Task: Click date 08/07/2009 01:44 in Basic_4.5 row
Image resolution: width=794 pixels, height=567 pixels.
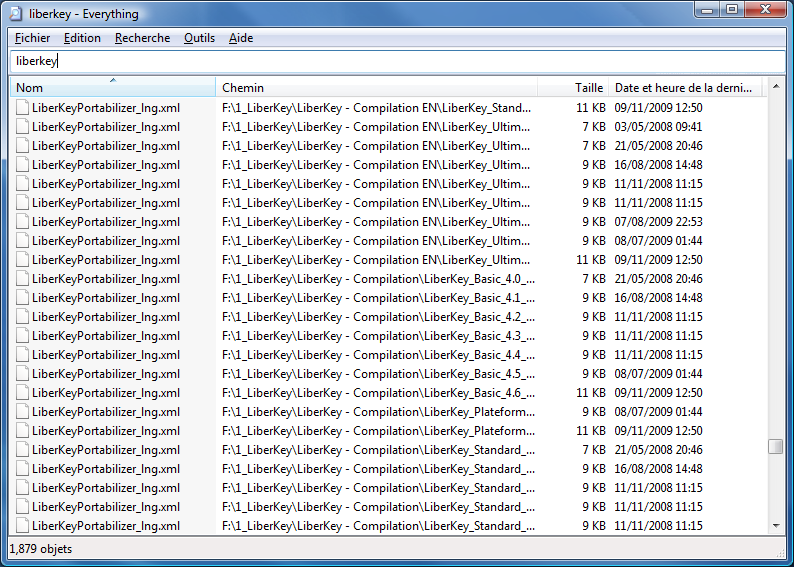Action: pos(658,374)
